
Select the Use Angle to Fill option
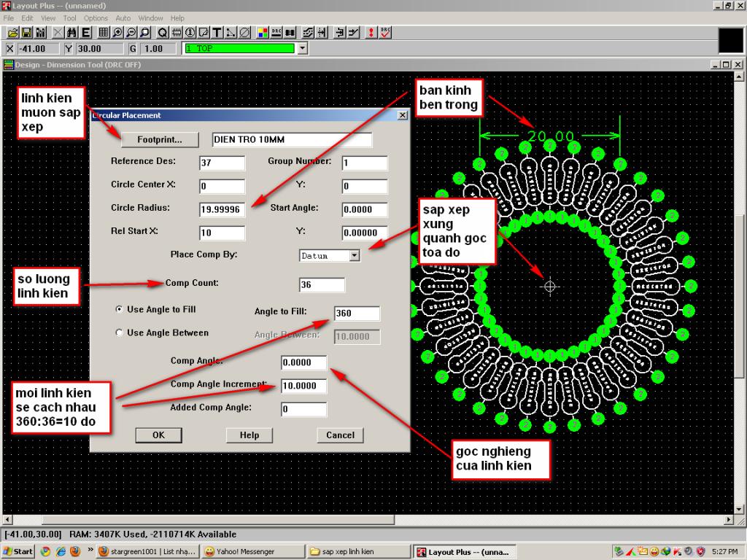pyautogui.click(x=120, y=309)
